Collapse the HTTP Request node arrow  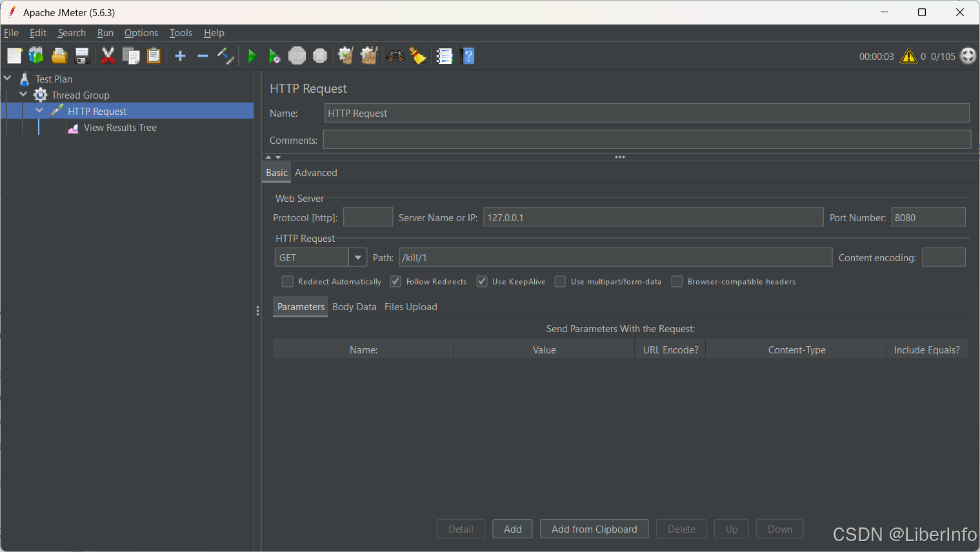coord(40,111)
